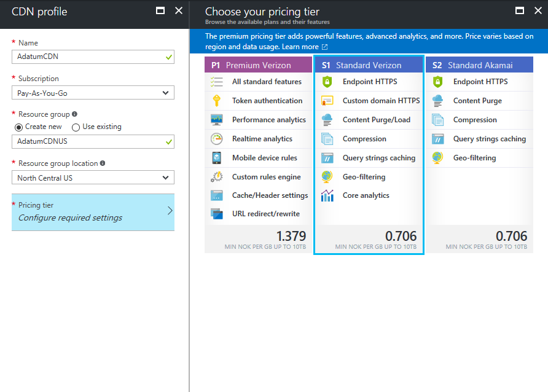Click the Custom rules engine gear icon

click(x=217, y=177)
